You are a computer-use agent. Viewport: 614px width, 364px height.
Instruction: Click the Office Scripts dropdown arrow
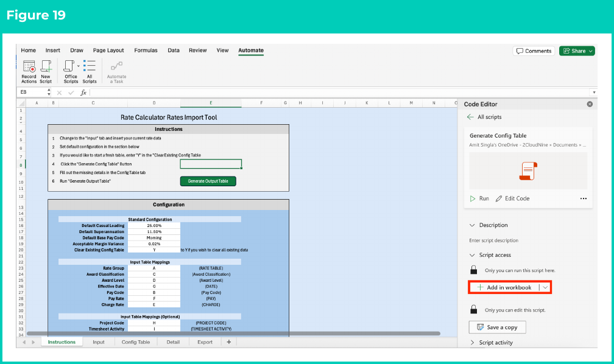(79, 66)
